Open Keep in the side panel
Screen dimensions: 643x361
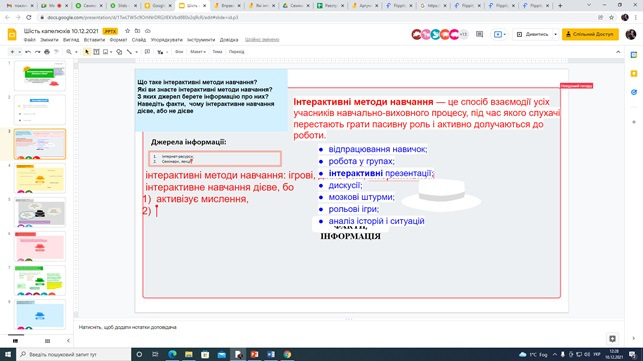634,73
